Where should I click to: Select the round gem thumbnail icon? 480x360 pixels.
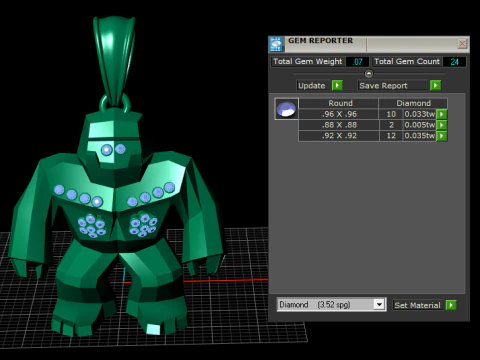pos(286,109)
